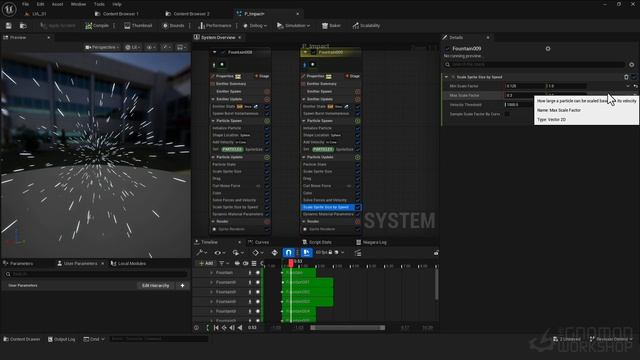
Task: Collapse the Scale Sprite Size by Speed section
Action: tap(446, 77)
